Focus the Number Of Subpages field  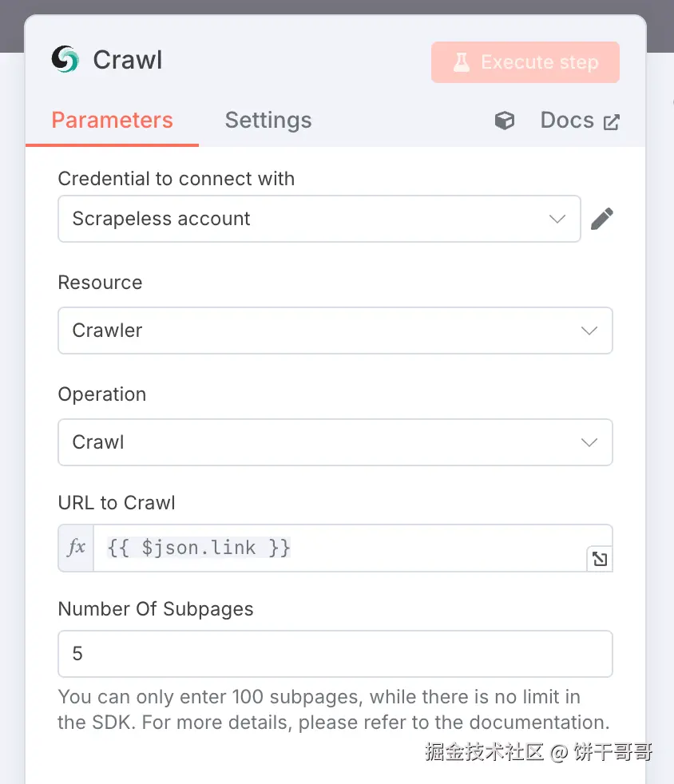(x=335, y=654)
